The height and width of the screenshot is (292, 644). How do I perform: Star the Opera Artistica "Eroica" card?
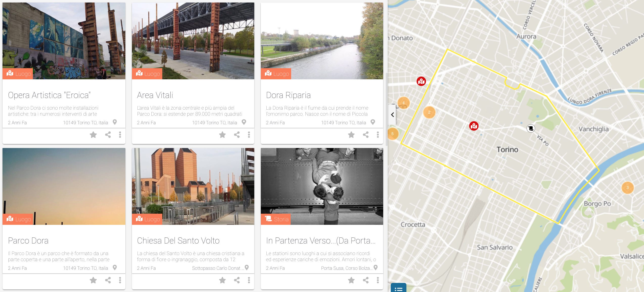coord(93,135)
